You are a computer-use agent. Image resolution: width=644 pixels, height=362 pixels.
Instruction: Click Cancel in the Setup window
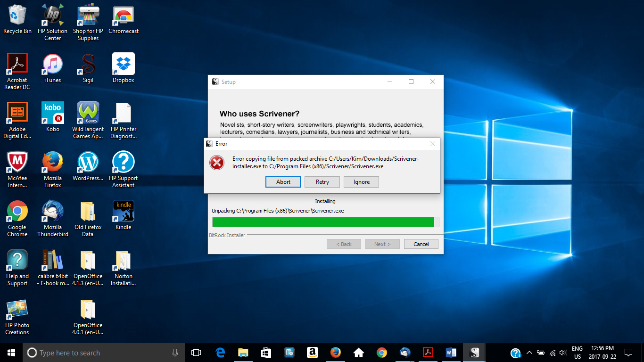[x=421, y=244]
